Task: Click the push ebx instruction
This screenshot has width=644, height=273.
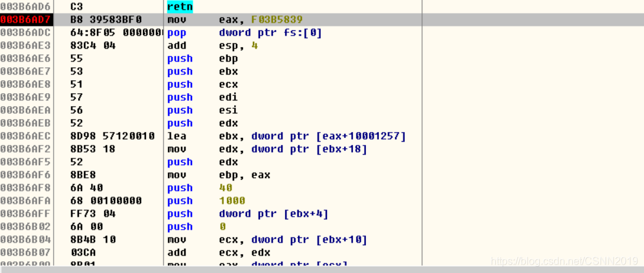Action: [x=202, y=72]
